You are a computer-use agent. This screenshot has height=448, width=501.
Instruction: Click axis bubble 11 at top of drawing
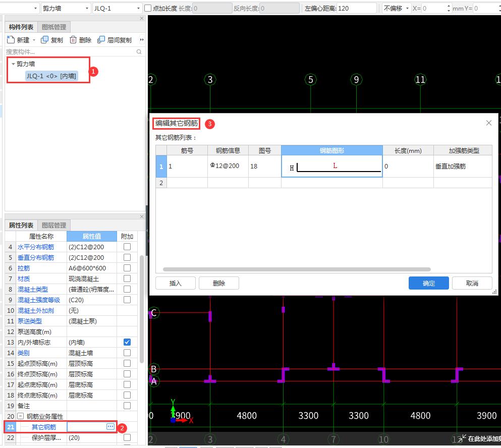(x=420, y=79)
